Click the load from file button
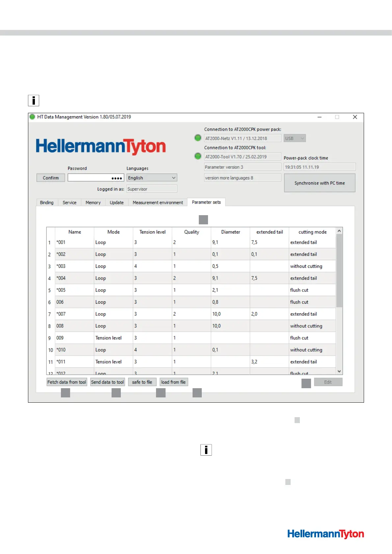This screenshot has width=392, height=554. 173,382
